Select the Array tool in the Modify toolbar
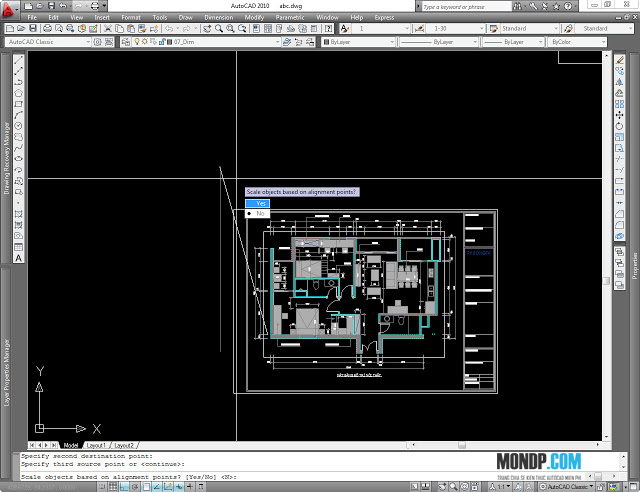 click(x=620, y=104)
